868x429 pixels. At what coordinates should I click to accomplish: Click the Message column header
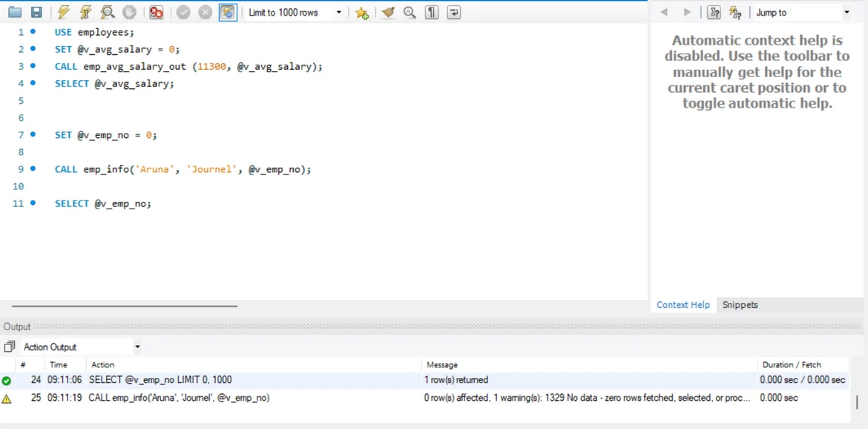click(442, 364)
